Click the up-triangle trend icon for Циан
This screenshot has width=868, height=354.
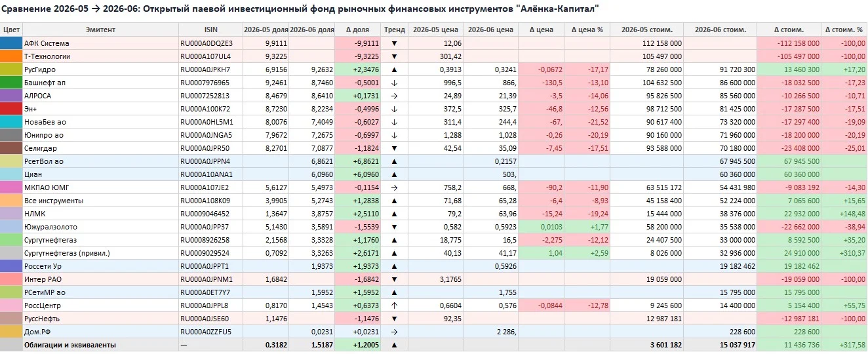[x=394, y=174]
